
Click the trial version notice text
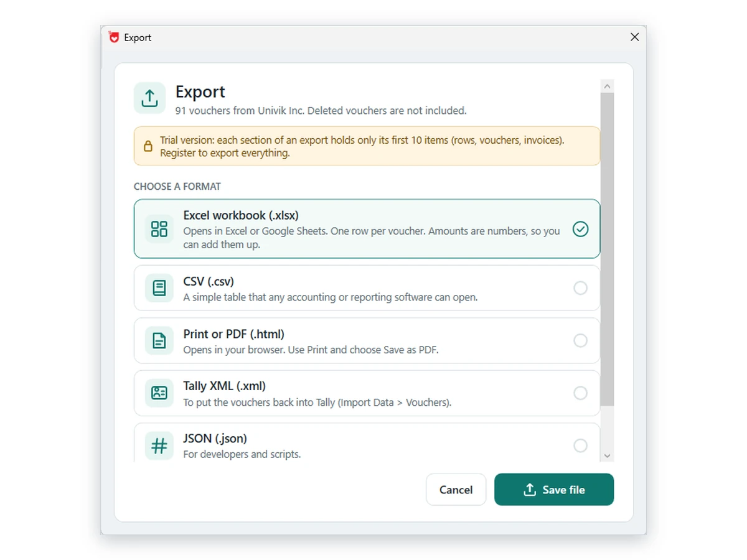click(362, 146)
